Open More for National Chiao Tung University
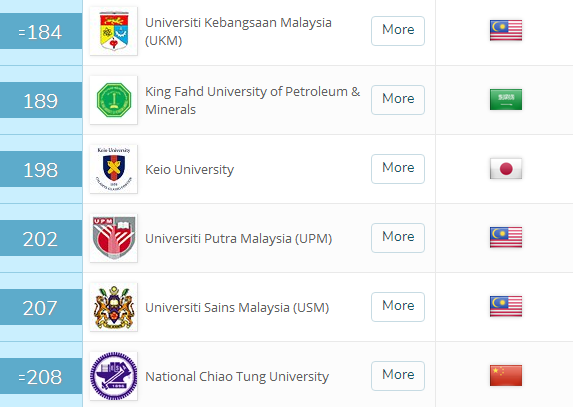Screen dimensions: 573x407 click(x=398, y=376)
